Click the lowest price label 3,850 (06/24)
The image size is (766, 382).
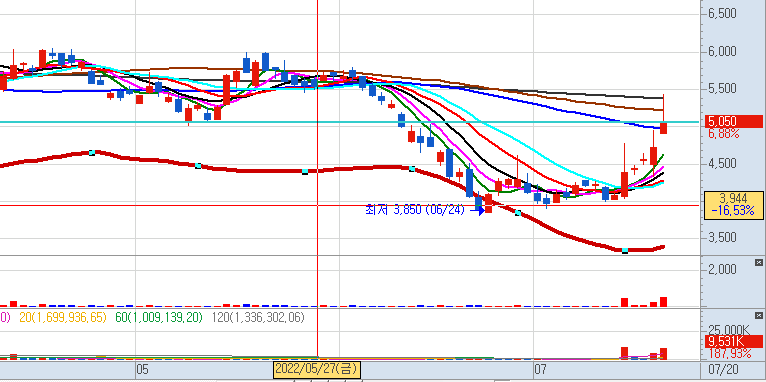tap(415, 210)
